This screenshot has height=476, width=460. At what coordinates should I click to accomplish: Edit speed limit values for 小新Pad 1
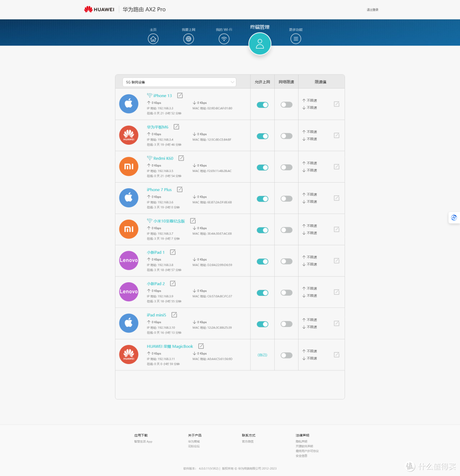(336, 261)
